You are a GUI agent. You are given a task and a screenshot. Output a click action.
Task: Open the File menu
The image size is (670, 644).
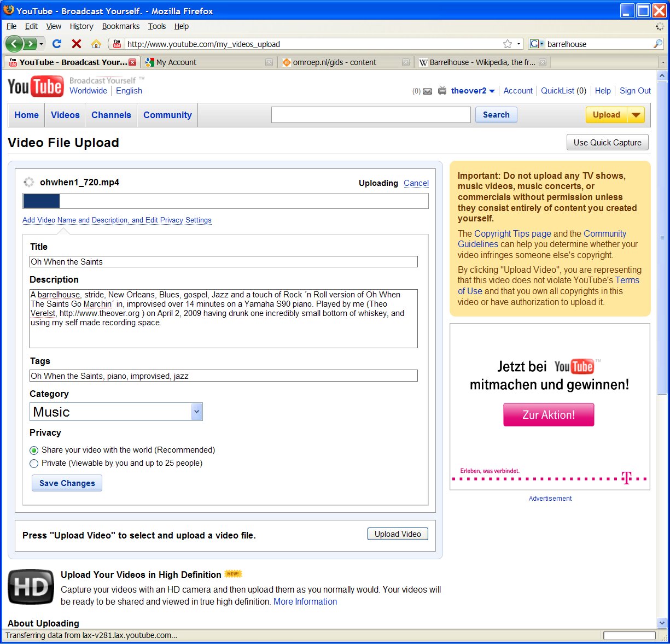pyautogui.click(x=11, y=26)
